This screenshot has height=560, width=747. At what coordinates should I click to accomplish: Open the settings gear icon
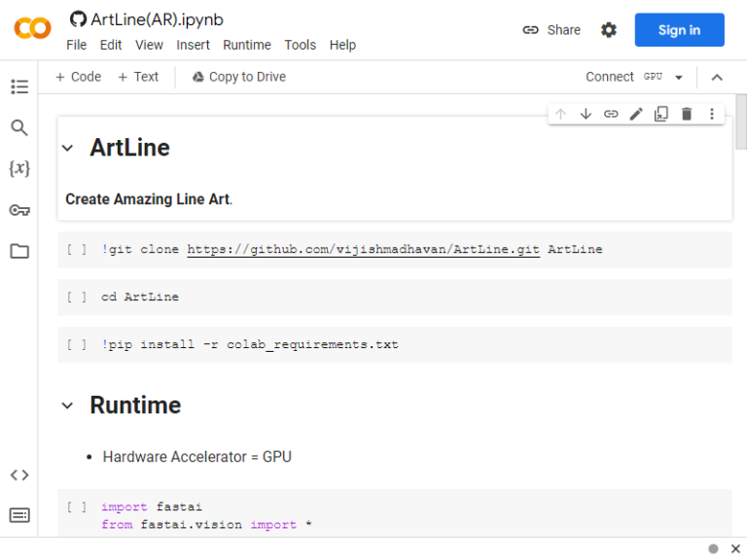608,30
